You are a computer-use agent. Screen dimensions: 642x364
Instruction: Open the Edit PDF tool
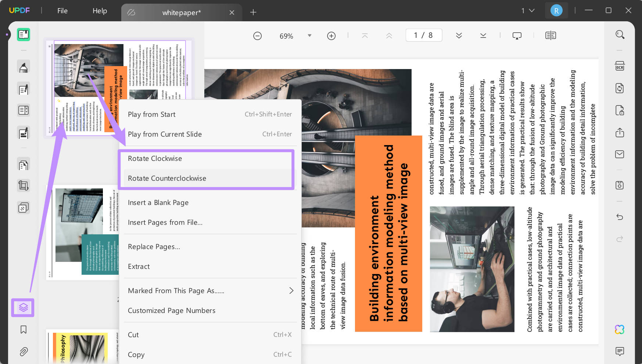(23, 89)
